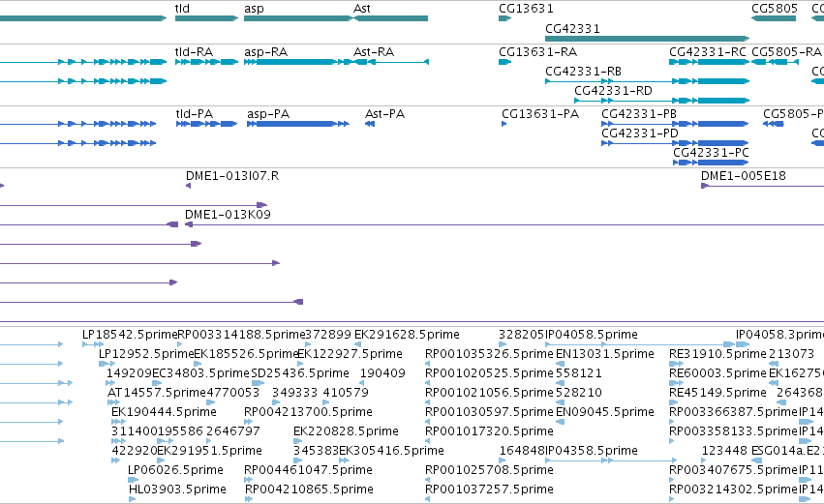Select the asp-RA transcript feature
The height and width of the screenshot is (504, 824).
coord(298,62)
